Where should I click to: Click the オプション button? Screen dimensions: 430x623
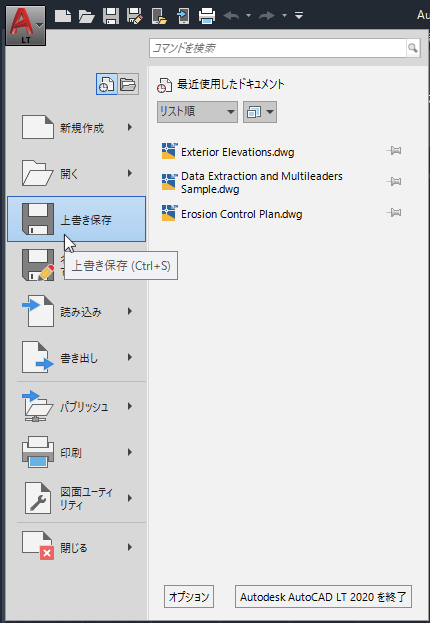point(189,596)
